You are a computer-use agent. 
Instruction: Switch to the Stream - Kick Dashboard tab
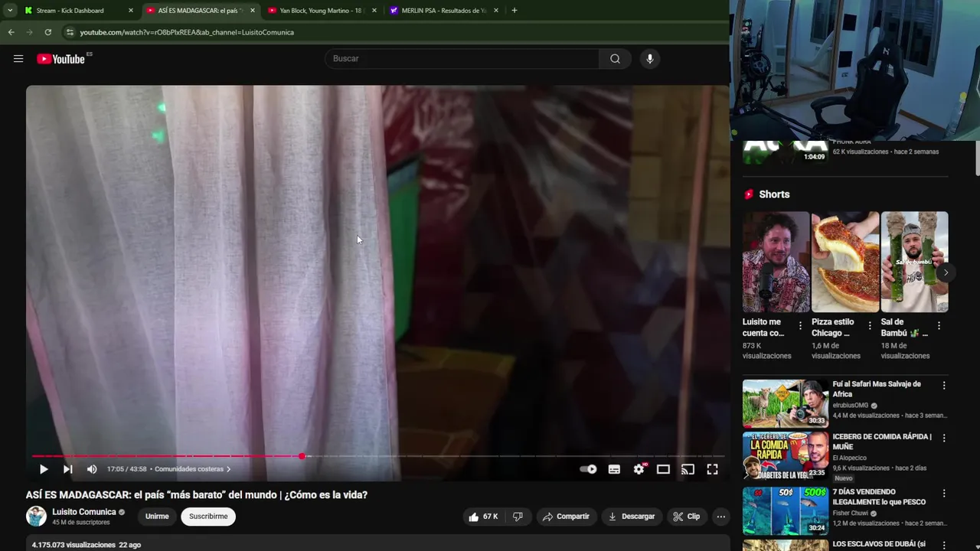(x=70, y=11)
